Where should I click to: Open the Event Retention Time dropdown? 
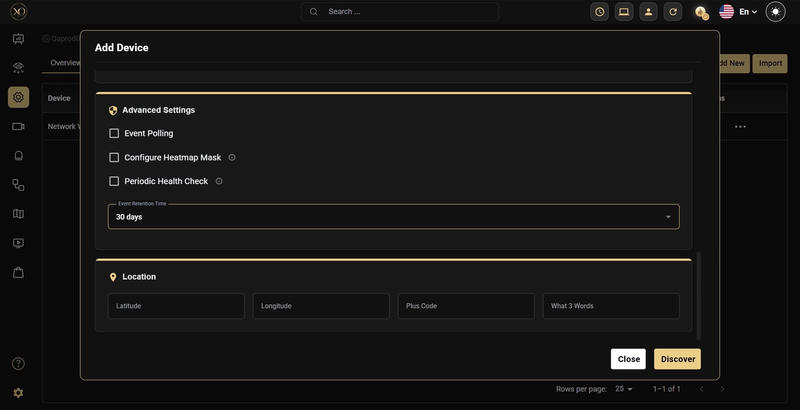point(393,217)
